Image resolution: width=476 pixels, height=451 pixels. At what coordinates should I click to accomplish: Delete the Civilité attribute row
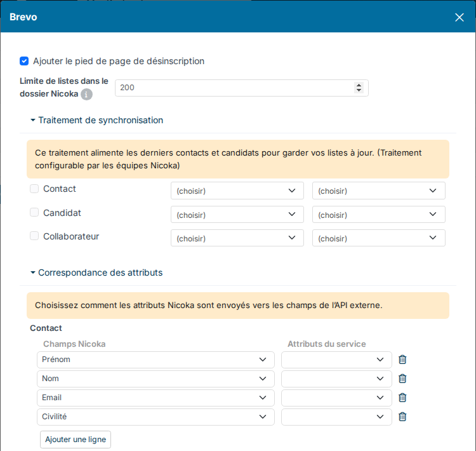402,417
